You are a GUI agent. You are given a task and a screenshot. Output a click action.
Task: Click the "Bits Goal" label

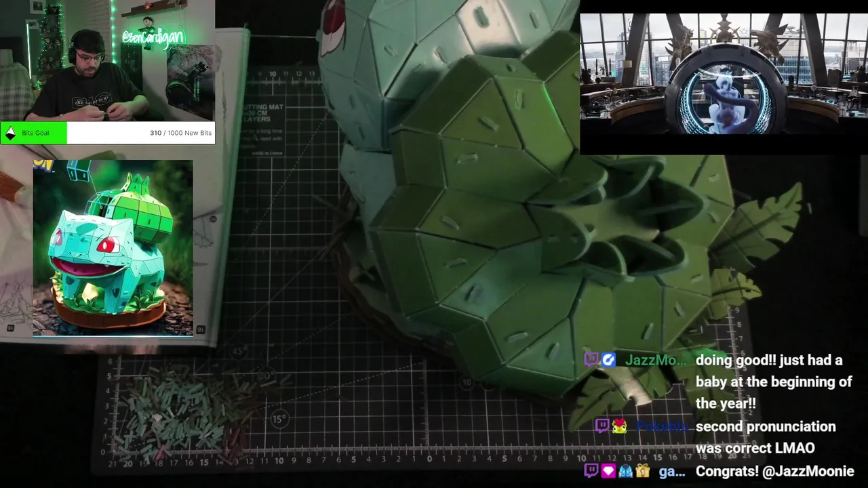pyautogui.click(x=35, y=133)
